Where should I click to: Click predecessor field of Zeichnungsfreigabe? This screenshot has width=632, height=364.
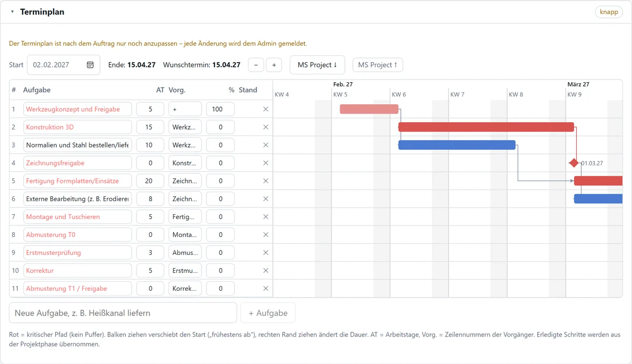click(185, 163)
